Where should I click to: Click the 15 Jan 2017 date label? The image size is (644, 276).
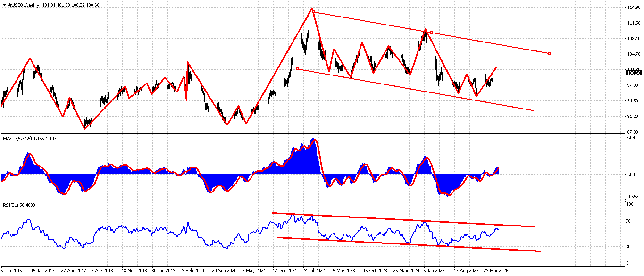(x=42, y=271)
